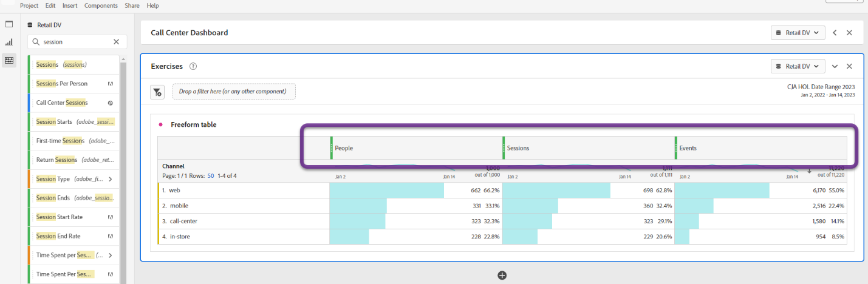Select Call Center Sessions component

click(73, 103)
